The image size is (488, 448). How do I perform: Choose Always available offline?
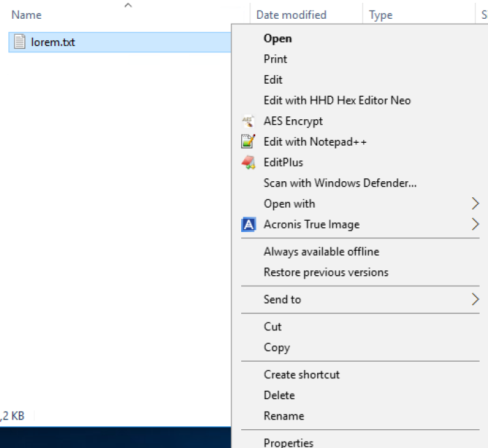click(x=360, y=252)
